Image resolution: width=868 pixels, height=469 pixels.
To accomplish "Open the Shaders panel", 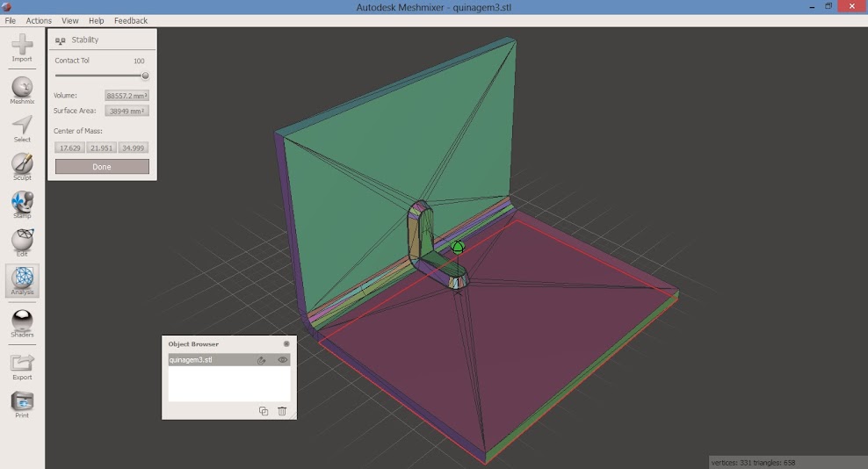I will (22, 323).
